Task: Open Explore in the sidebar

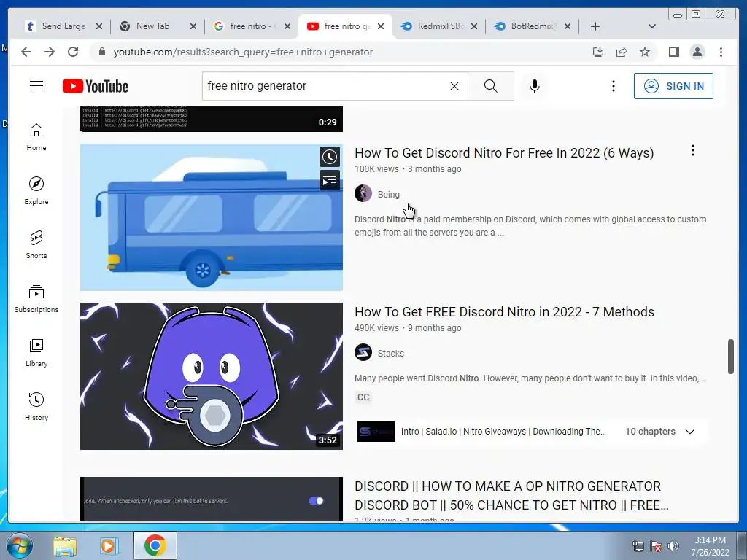Action: [36, 191]
